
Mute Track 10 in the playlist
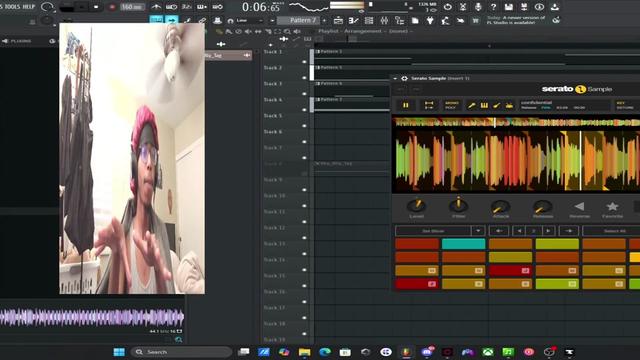(x=304, y=206)
